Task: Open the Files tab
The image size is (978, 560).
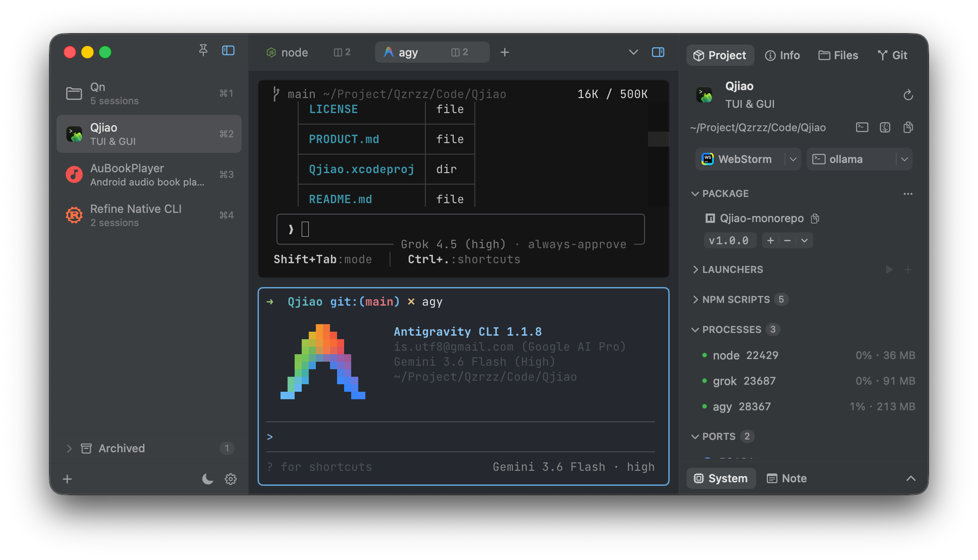Action: pyautogui.click(x=838, y=55)
